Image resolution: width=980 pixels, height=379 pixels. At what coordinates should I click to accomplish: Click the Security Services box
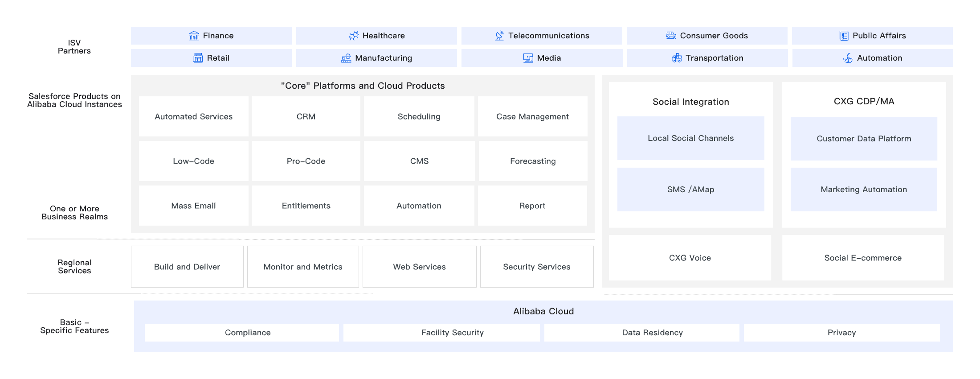537,267
